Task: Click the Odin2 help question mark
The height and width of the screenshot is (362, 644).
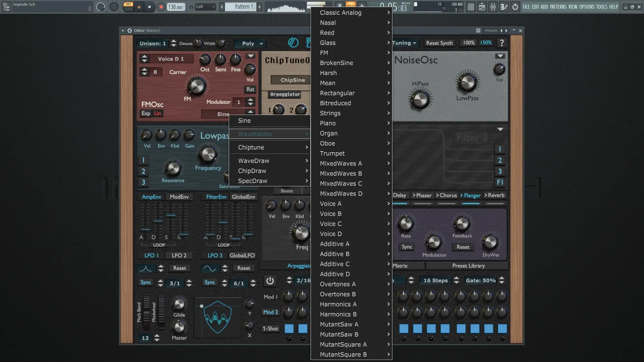Action: (501, 43)
